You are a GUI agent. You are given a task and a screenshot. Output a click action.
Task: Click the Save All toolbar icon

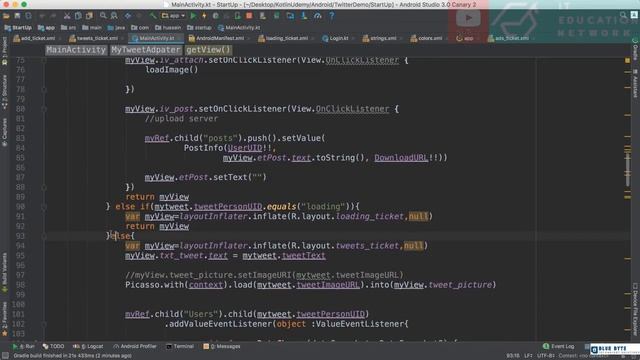click(17, 16)
